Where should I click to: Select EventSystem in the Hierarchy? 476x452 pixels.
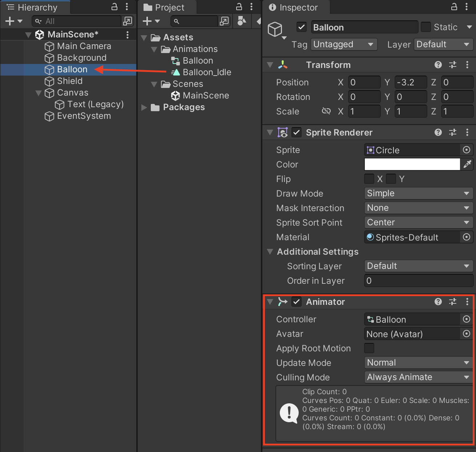[84, 116]
